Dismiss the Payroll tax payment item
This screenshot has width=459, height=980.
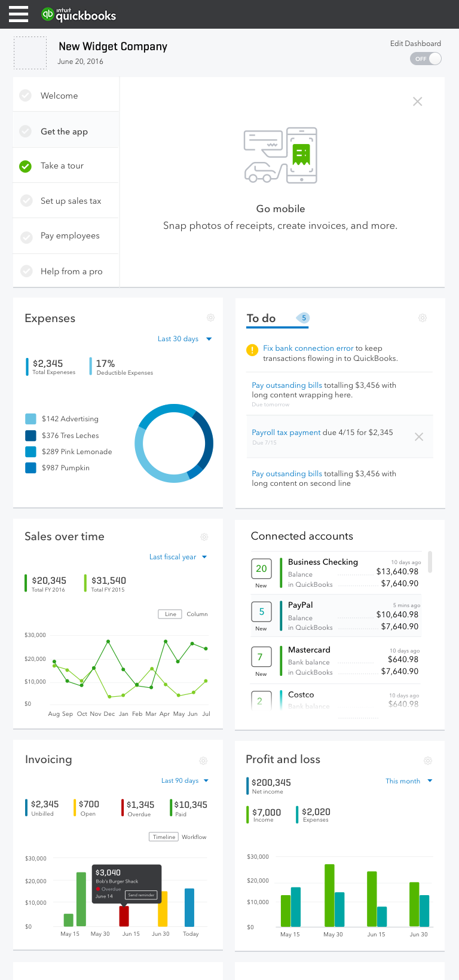pos(419,437)
